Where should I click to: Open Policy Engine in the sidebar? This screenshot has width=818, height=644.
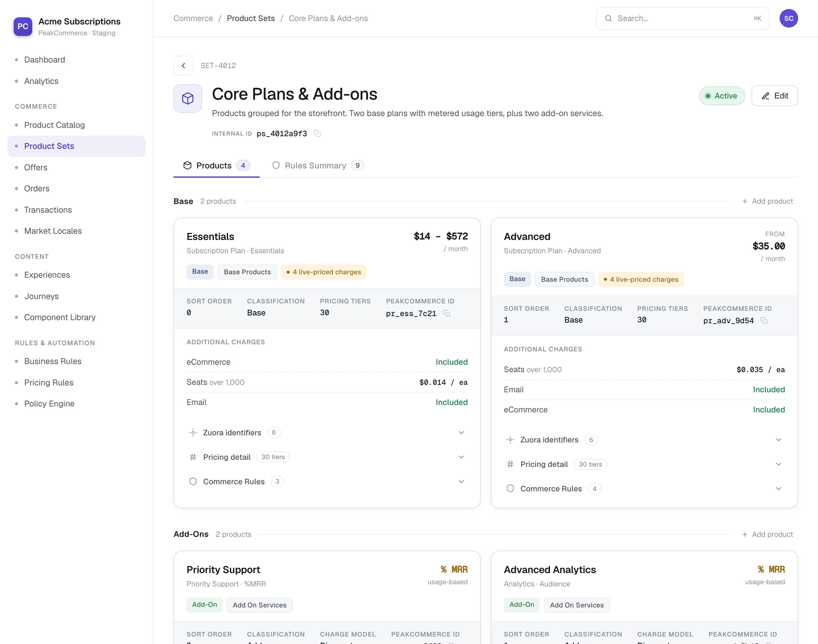pos(77,403)
